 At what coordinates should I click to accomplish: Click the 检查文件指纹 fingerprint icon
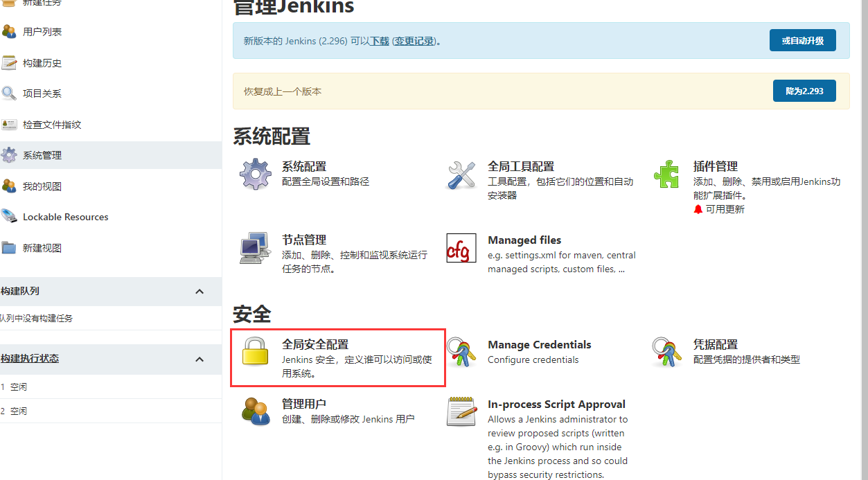[9, 125]
